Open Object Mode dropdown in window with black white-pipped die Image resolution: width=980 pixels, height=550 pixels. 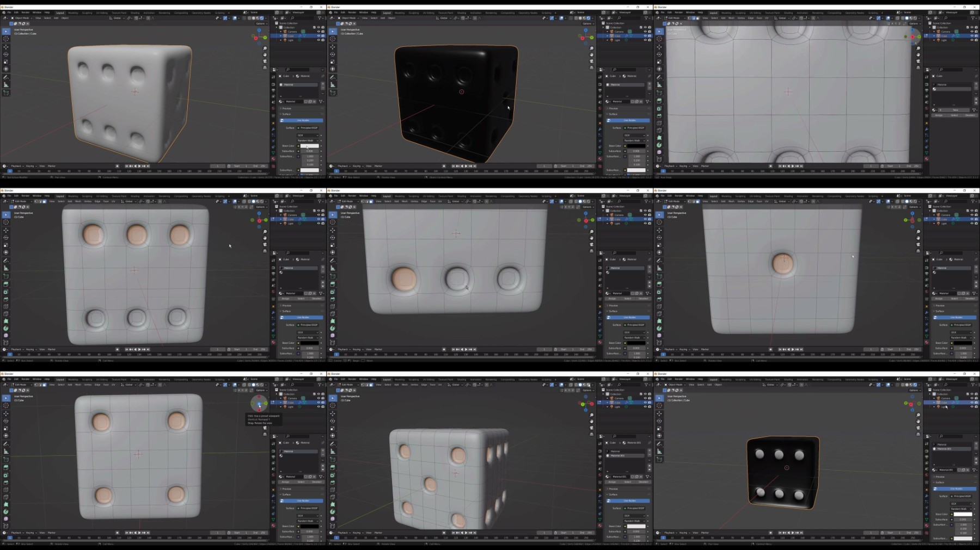675,385
